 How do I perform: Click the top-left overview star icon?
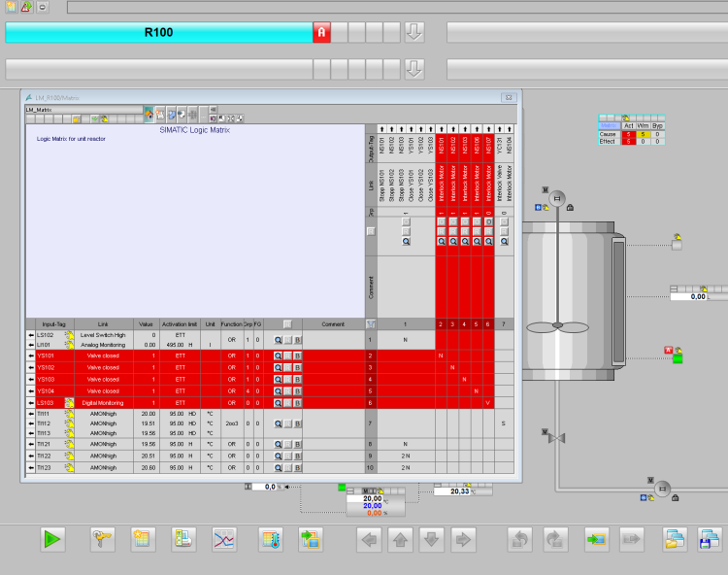11,7
